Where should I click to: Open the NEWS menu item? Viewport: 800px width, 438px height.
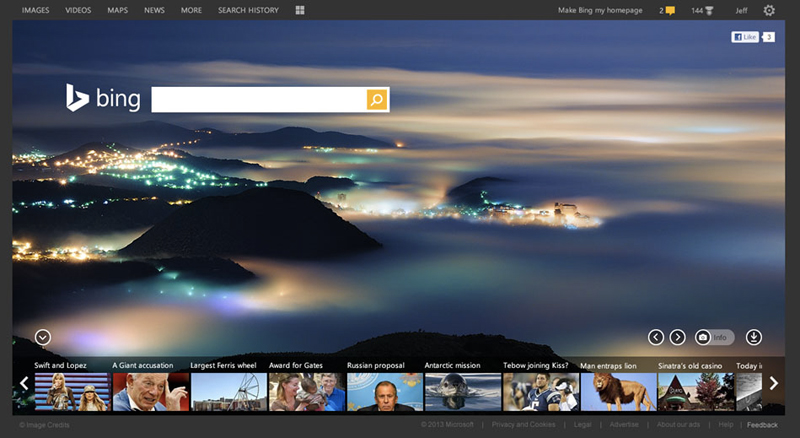pos(154,10)
